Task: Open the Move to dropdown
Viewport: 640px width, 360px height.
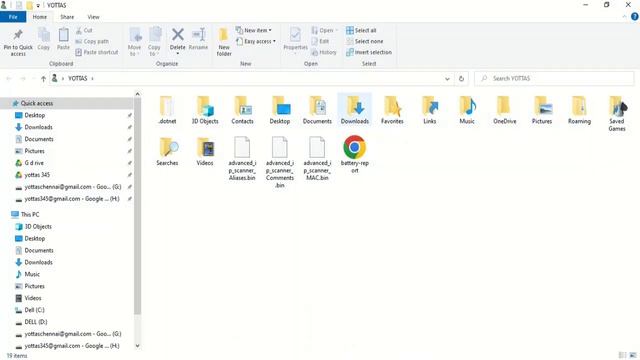Action: (135, 42)
